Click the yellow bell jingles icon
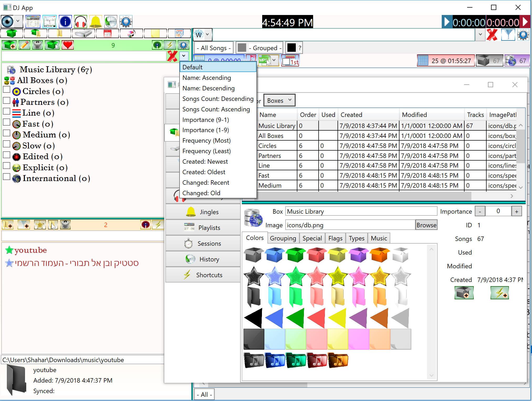 [96, 22]
